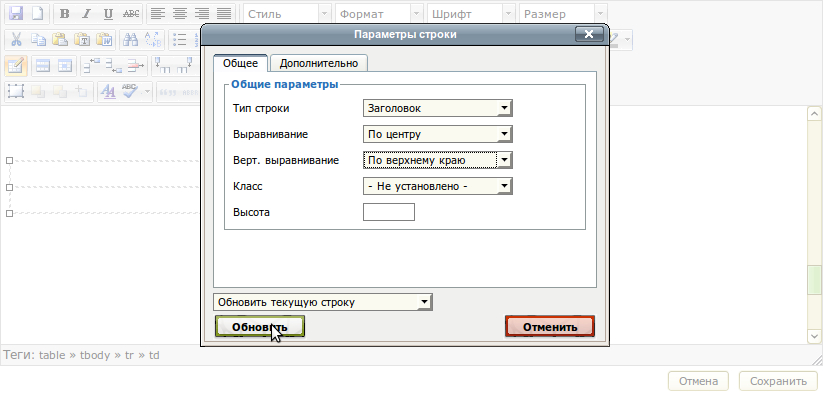Click the Save floppy disk icon

click(x=16, y=14)
